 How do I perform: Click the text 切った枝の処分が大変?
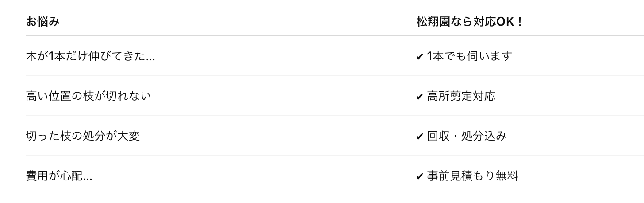[x=83, y=136]
